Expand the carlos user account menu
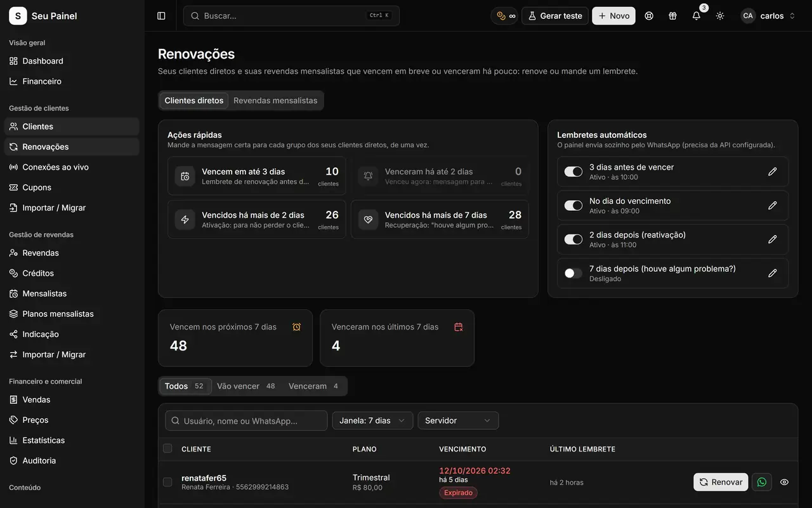The image size is (812, 508). (x=768, y=16)
